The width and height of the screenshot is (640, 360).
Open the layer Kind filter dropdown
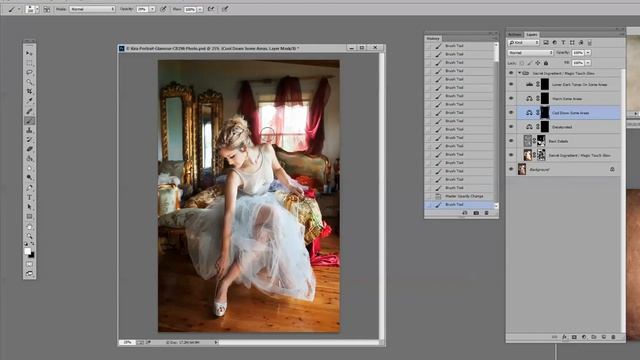pyautogui.click(x=524, y=42)
